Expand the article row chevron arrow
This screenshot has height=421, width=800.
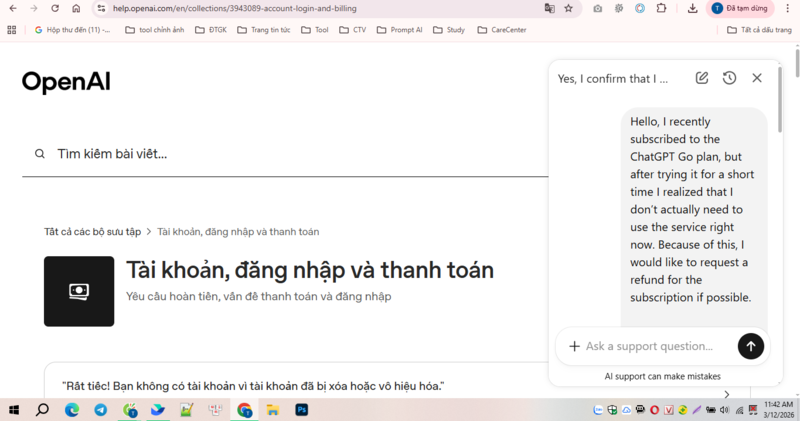[x=727, y=394]
